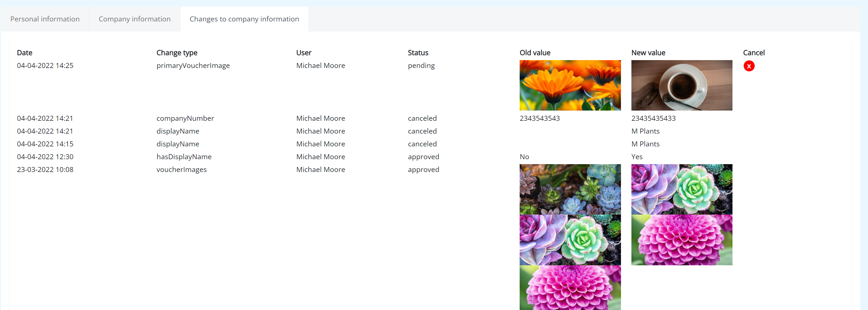This screenshot has width=868, height=310.
Task: Select date 04-04-2022 12:30
Action: tap(45, 157)
